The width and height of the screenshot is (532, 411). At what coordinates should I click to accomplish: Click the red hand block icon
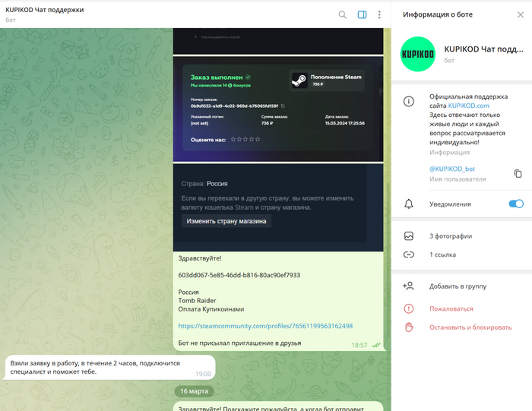click(409, 327)
